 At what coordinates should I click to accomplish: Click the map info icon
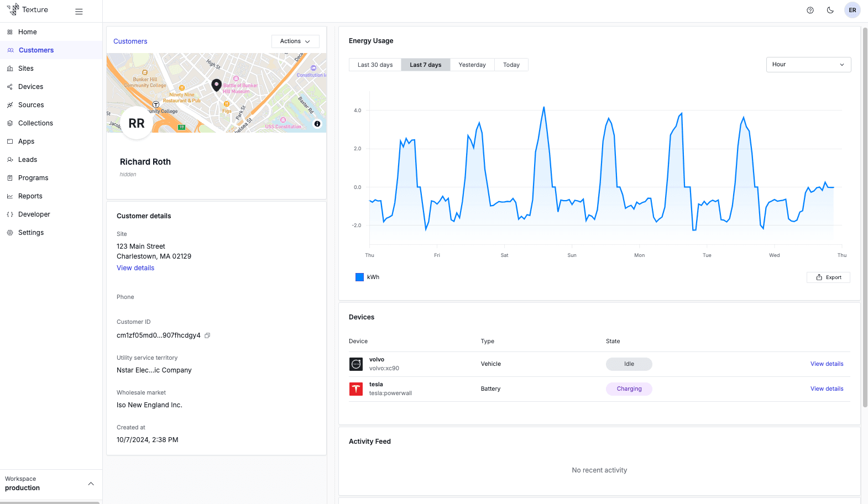coord(317,124)
